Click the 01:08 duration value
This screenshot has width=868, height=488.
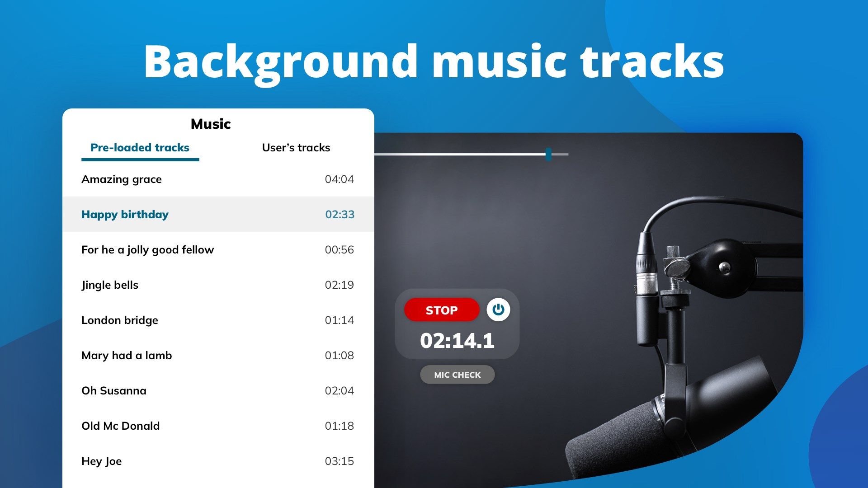pyautogui.click(x=340, y=356)
